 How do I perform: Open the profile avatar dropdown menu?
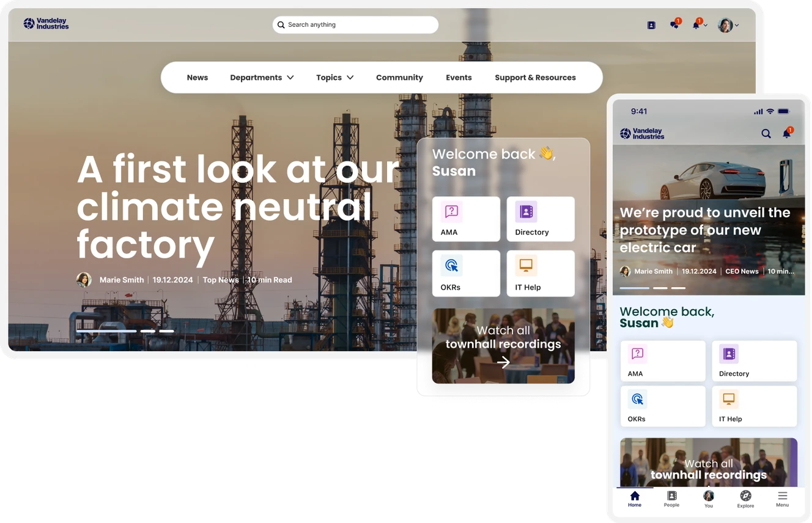pyautogui.click(x=728, y=24)
